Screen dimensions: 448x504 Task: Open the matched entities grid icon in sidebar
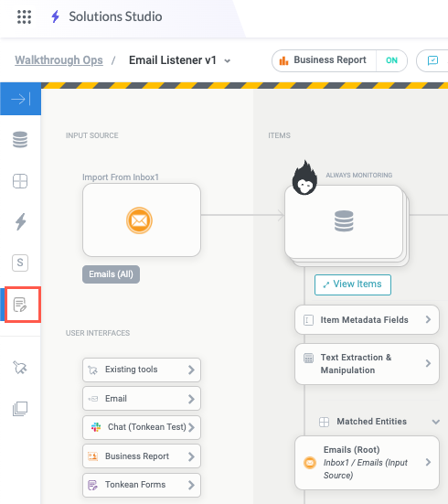pos(20,181)
